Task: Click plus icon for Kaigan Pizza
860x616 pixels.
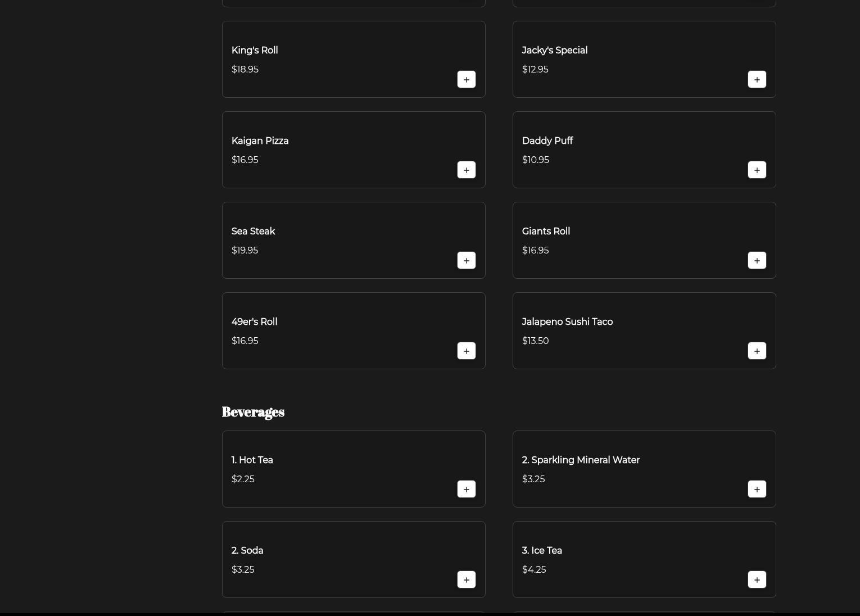Action: (466, 170)
